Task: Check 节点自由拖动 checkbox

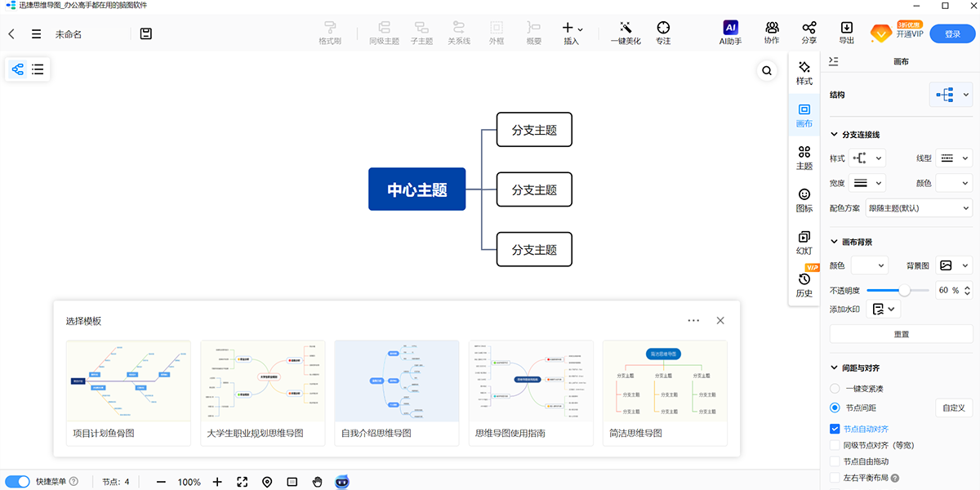Action: tap(835, 461)
